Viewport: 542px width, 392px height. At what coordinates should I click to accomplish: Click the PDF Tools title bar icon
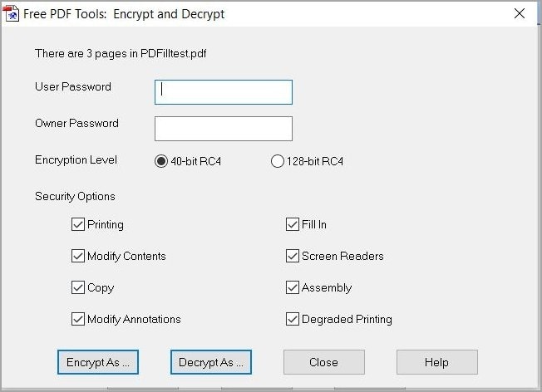click(12, 14)
